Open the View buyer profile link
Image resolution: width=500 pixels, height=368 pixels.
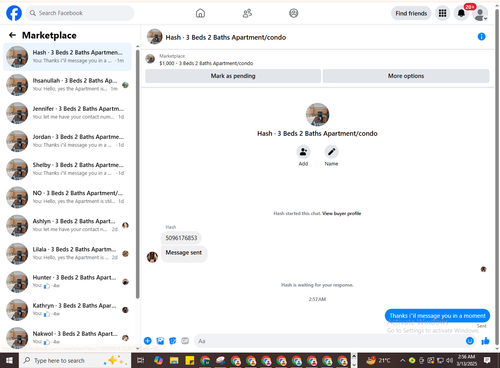click(341, 213)
